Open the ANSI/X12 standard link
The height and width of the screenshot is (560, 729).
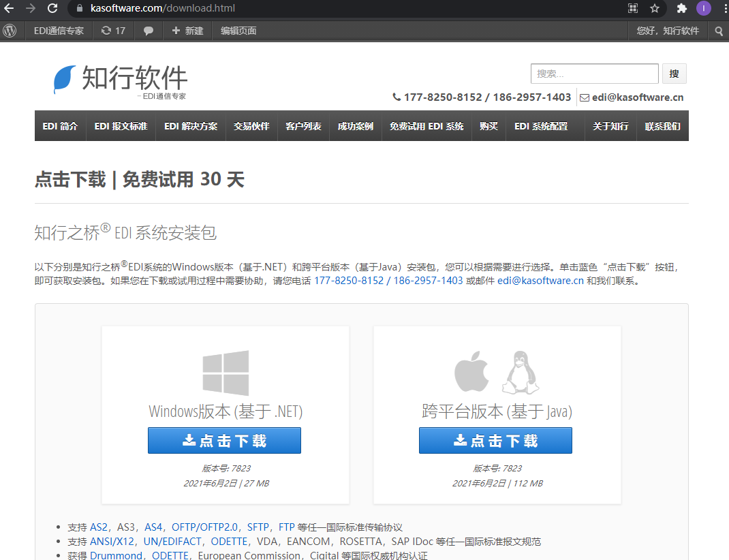(x=112, y=542)
